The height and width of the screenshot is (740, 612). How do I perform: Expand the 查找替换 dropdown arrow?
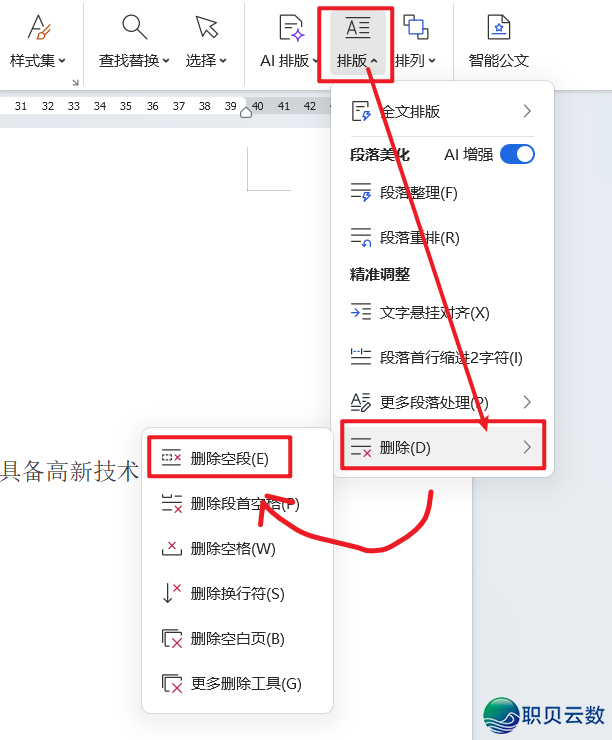tap(166, 61)
